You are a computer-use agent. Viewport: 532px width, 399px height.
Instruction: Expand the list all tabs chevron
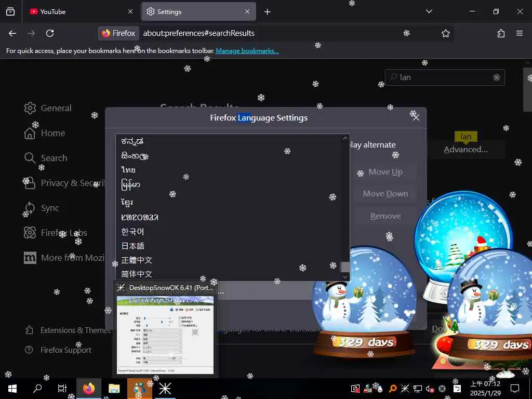[429, 11]
